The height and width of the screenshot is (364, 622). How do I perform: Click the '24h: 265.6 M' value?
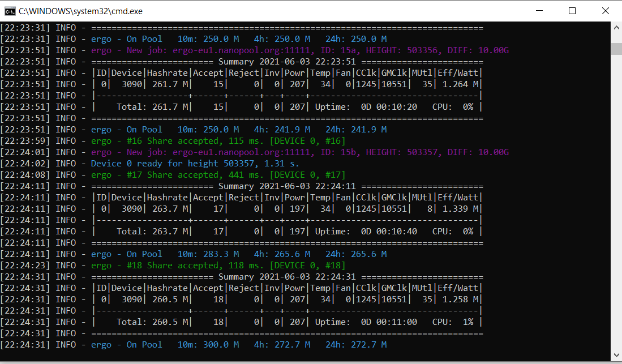coord(356,254)
